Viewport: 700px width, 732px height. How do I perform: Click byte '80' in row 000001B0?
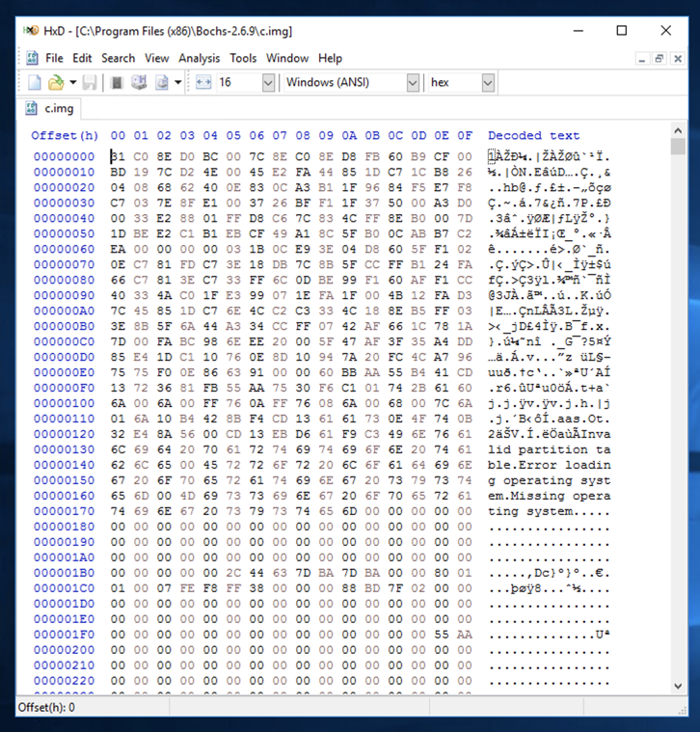442,573
